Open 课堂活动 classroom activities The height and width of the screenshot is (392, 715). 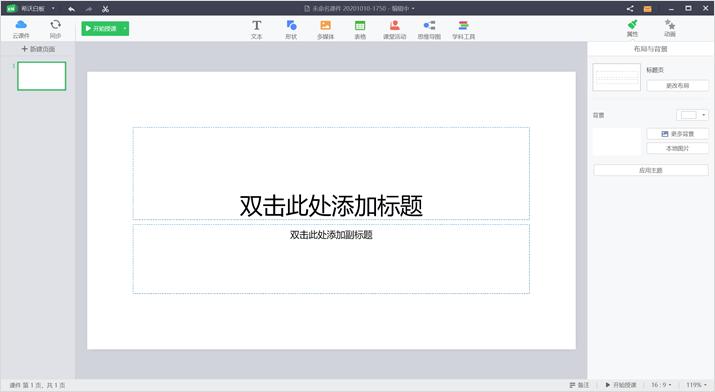(x=394, y=29)
